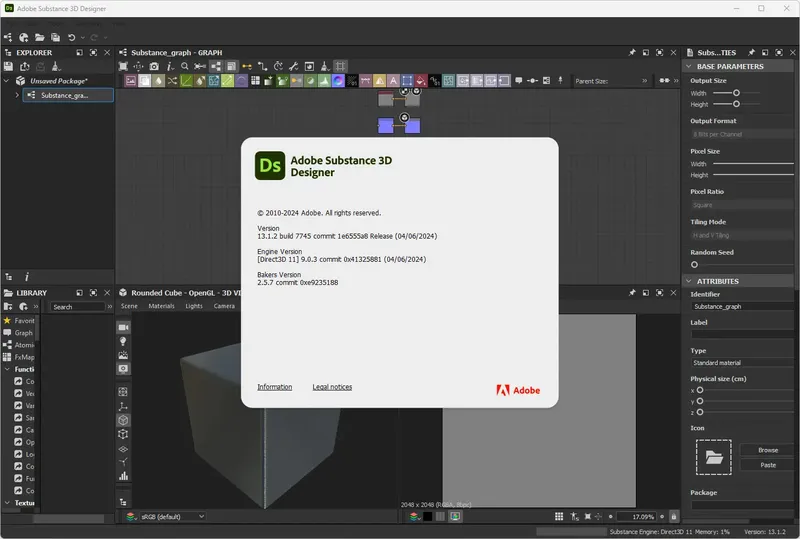Open the Information link in About dialog
This screenshot has height=539, width=800.
pos(274,387)
